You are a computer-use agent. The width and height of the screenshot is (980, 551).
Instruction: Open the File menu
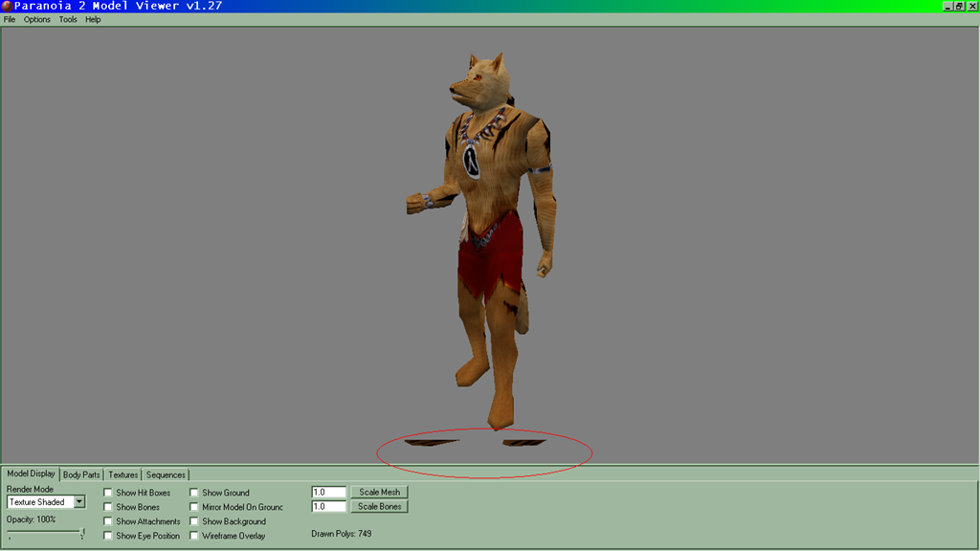coord(10,19)
